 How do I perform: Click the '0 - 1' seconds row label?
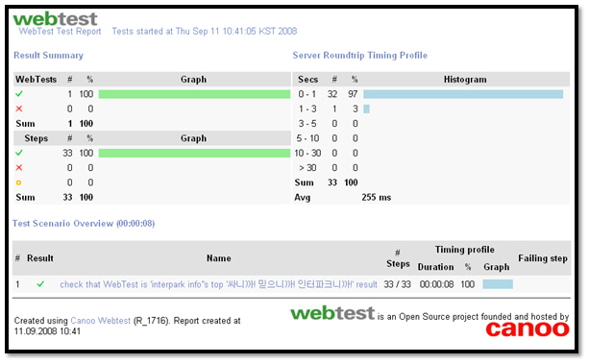[x=307, y=94]
